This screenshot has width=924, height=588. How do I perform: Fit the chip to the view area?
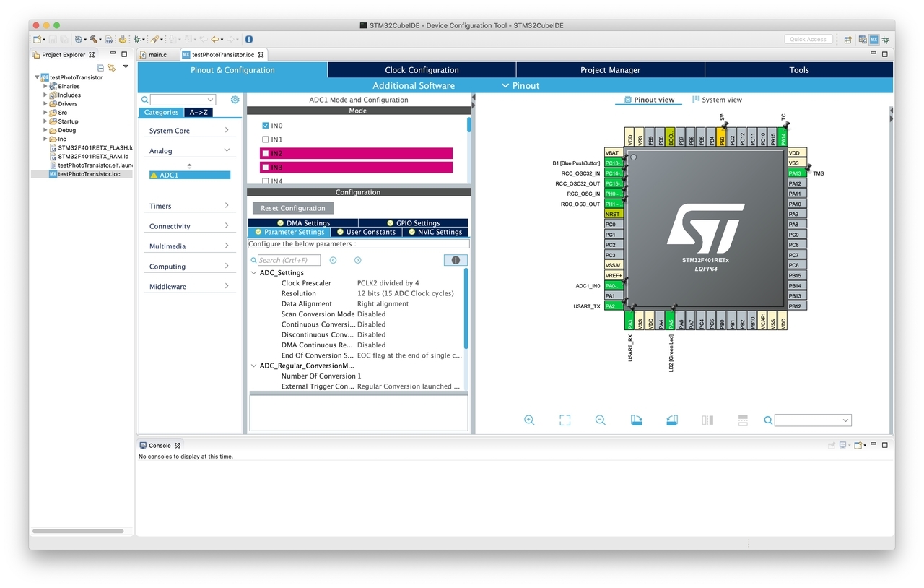pos(565,420)
